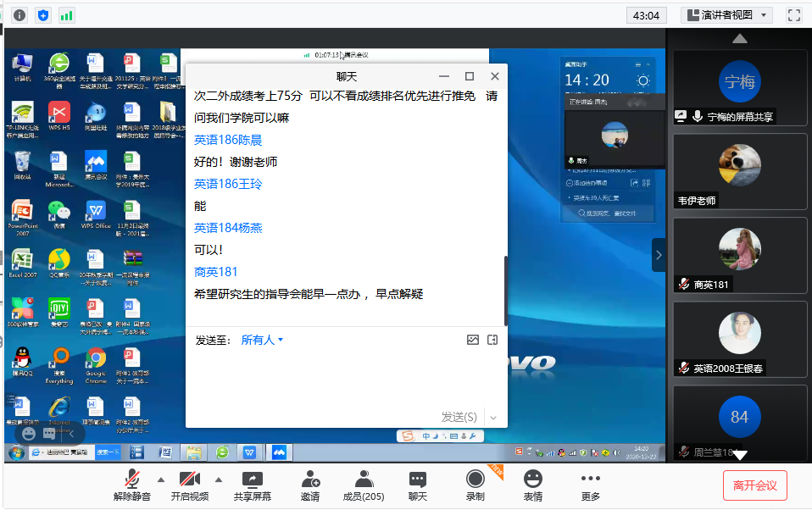
Task: Click the meeting info icon
Action: coord(19,15)
